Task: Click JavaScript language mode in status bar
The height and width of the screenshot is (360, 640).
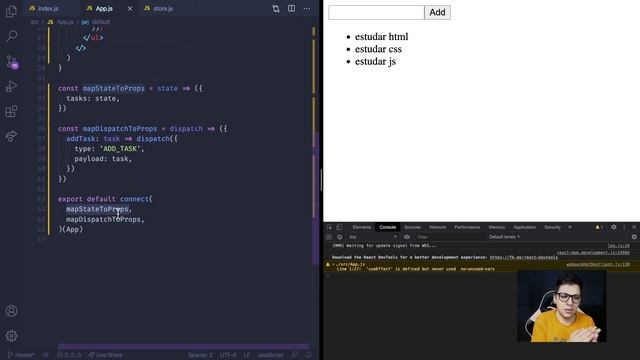Action: pos(270,355)
